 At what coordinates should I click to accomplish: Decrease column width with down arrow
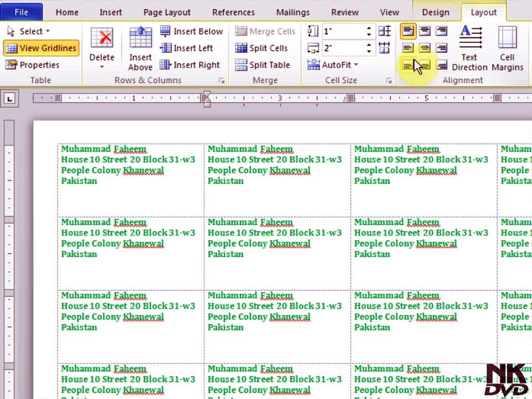pyautogui.click(x=369, y=51)
